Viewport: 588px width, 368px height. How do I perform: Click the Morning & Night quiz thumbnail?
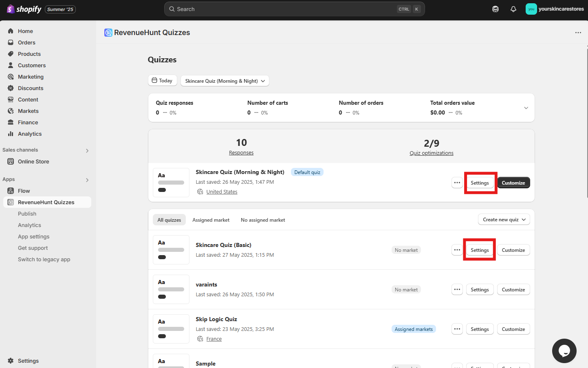tap(171, 183)
